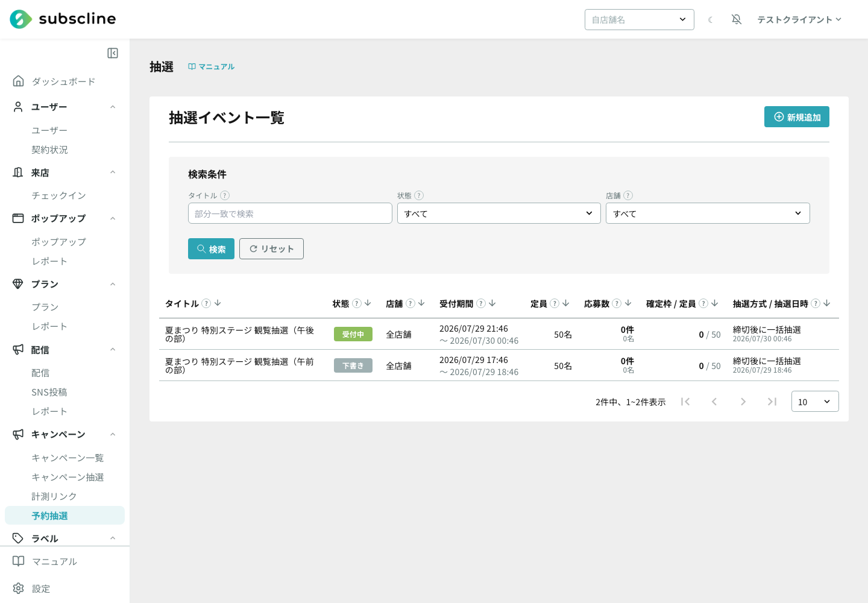
Task: Click the 新規追加 button
Action: [x=797, y=117]
